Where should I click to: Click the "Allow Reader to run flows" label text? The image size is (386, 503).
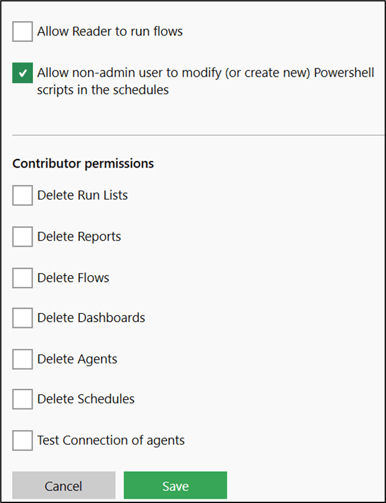pyautogui.click(x=110, y=31)
